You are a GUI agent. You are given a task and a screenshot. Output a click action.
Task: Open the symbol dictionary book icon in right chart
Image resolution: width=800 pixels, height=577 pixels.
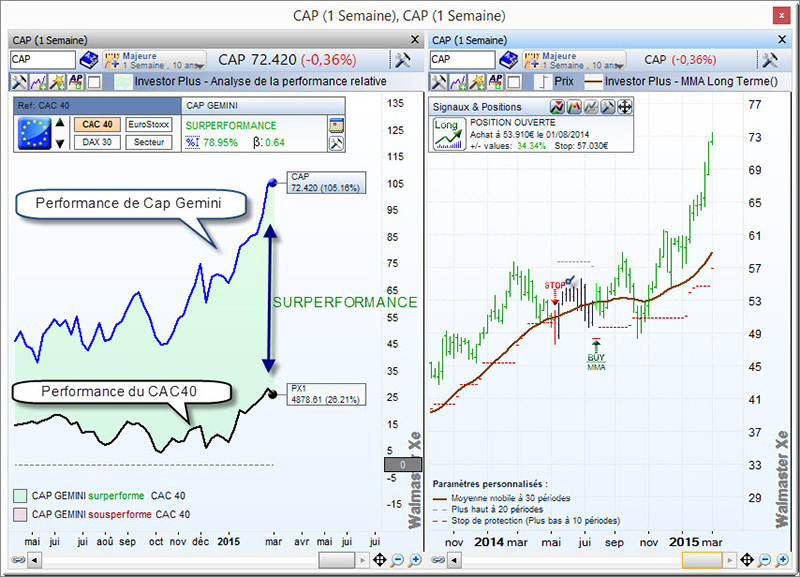click(508, 60)
